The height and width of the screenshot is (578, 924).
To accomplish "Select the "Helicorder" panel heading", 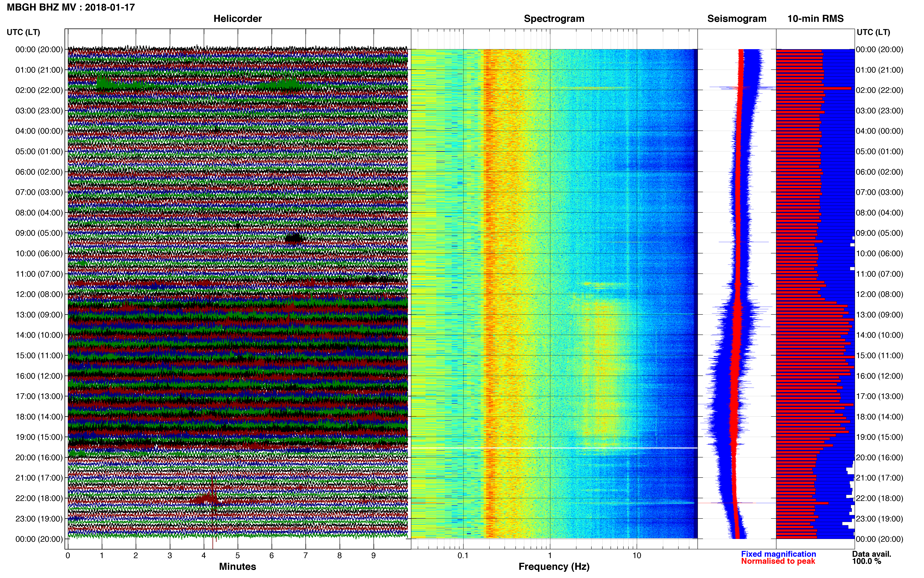I will click(238, 19).
